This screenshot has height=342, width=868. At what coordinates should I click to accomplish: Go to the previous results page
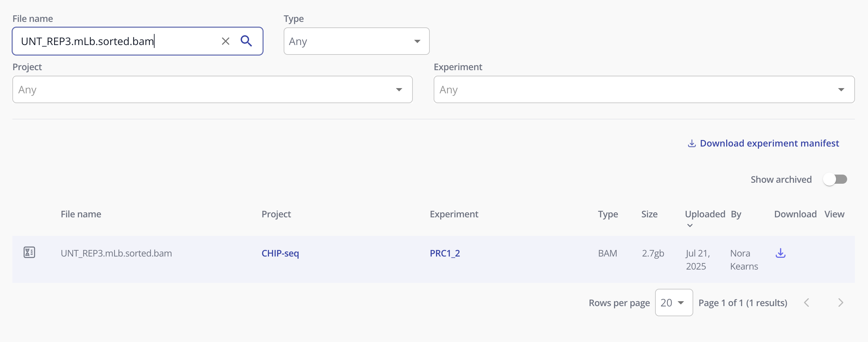(807, 303)
